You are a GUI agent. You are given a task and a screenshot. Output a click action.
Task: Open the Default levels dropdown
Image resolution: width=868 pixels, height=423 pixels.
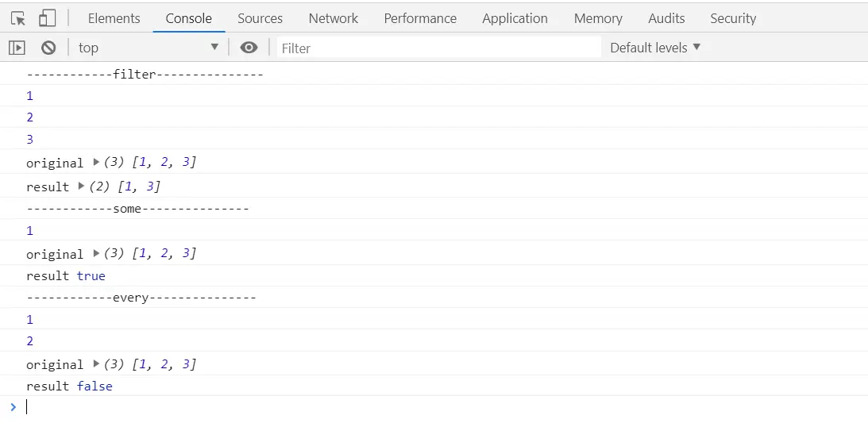[x=655, y=48]
